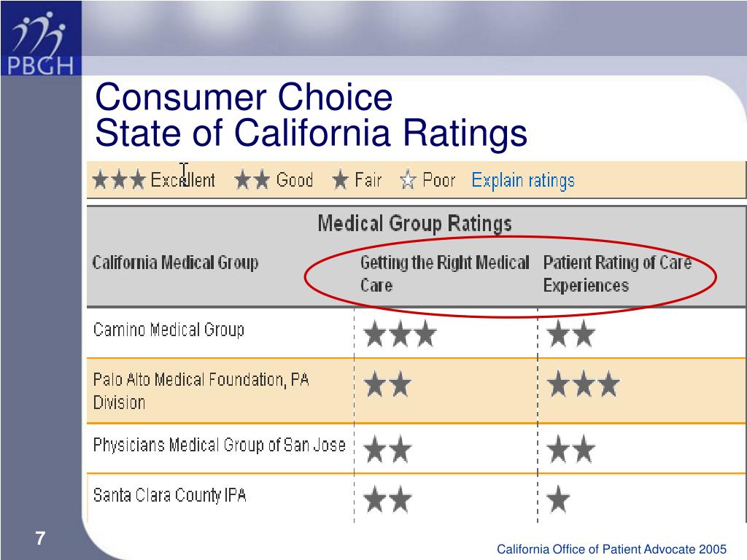Click Getting the Right Medical Care header

(444, 274)
